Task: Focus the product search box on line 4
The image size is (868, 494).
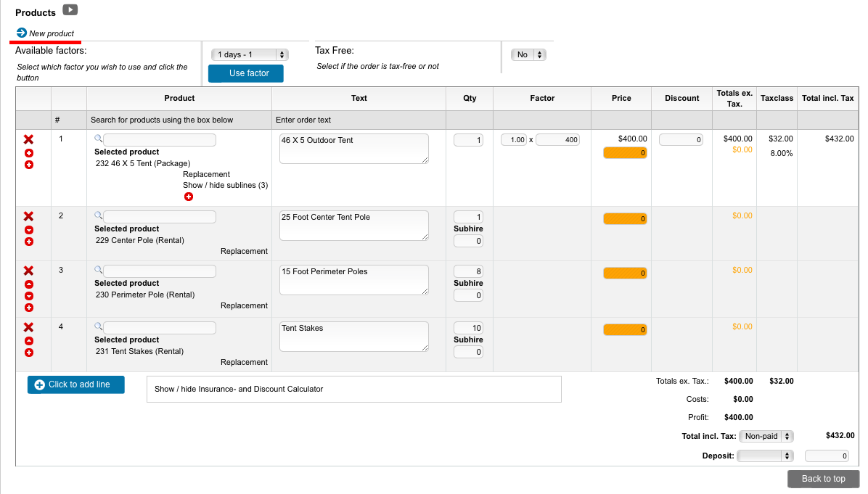Action: click(160, 328)
